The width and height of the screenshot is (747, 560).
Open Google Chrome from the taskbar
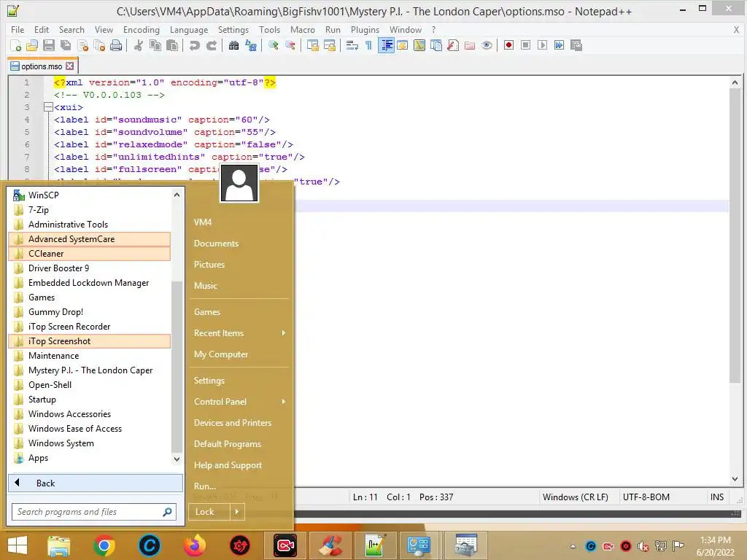pyautogui.click(x=104, y=545)
